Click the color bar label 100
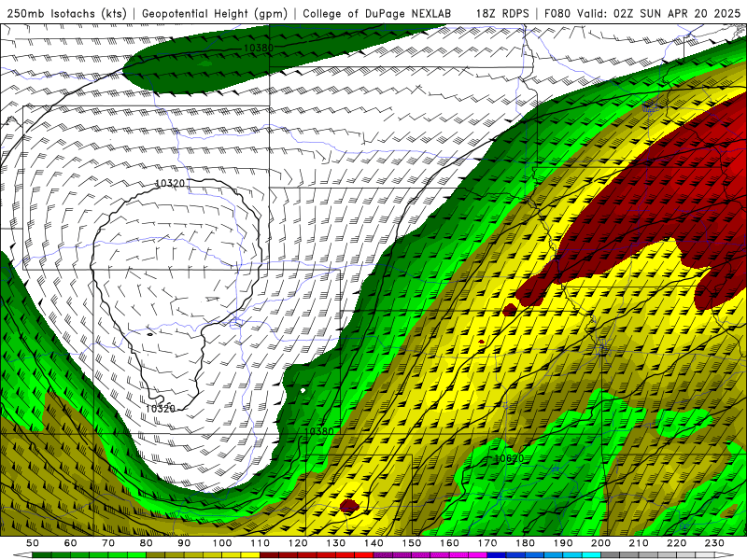The image size is (747, 560). coord(222,543)
